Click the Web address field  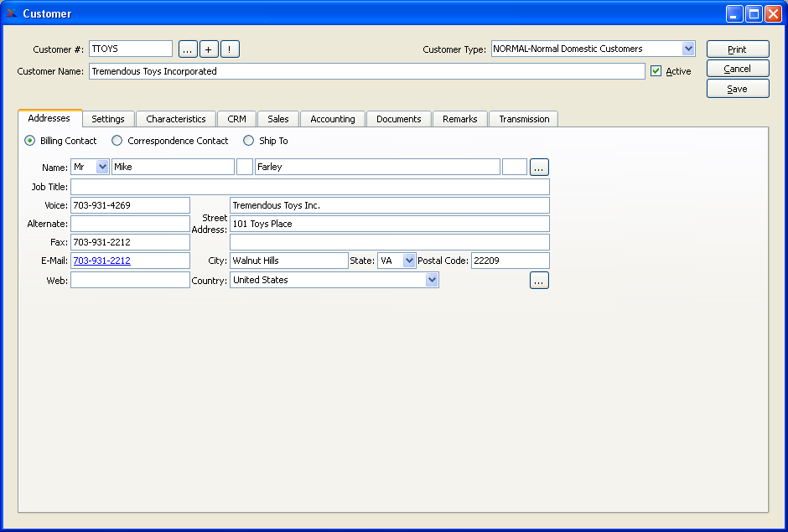(130, 280)
